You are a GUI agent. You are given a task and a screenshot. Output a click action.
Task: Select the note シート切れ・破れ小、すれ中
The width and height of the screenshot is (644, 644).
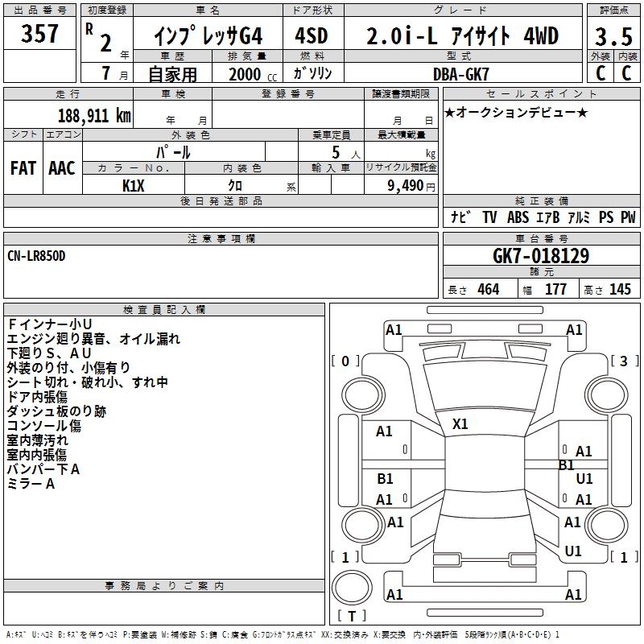87,382
